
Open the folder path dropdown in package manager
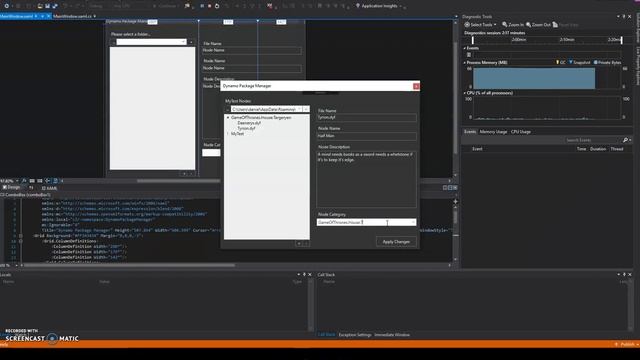point(306,109)
